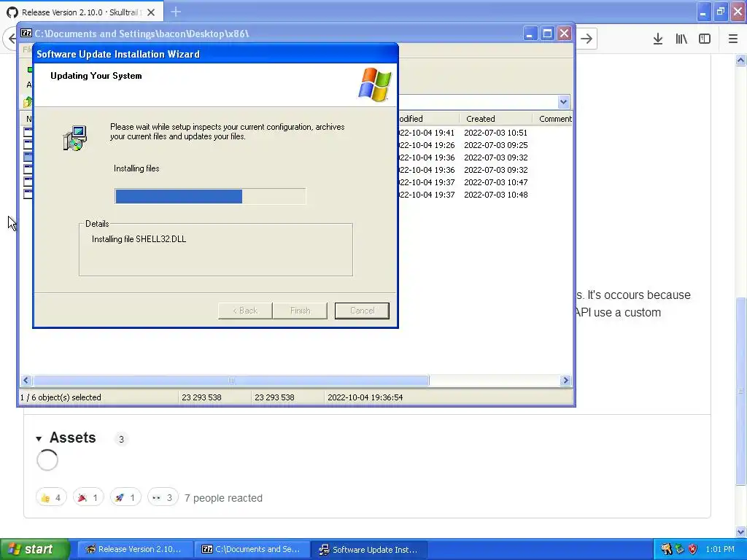Click the wizard's Back button
Screen dimensions: 747x560
(x=245, y=311)
